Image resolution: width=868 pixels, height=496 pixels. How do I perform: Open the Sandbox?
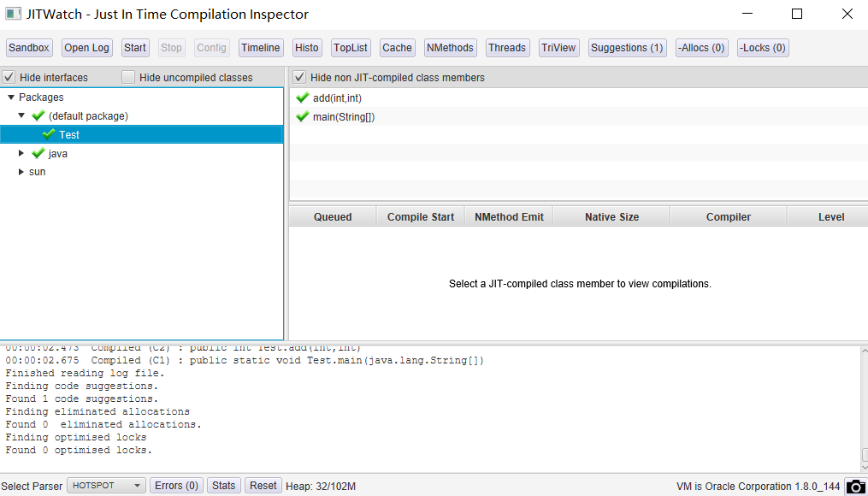click(x=29, y=48)
